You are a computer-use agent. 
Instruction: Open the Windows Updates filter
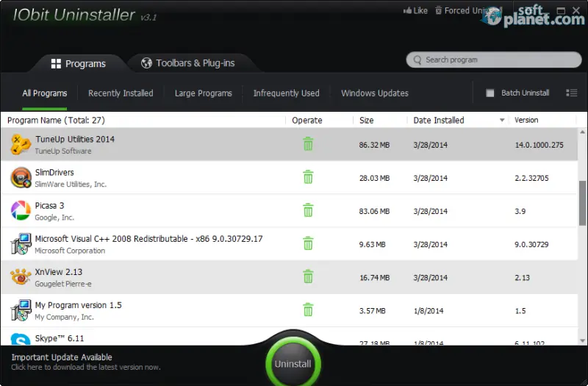pyautogui.click(x=375, y=93)
